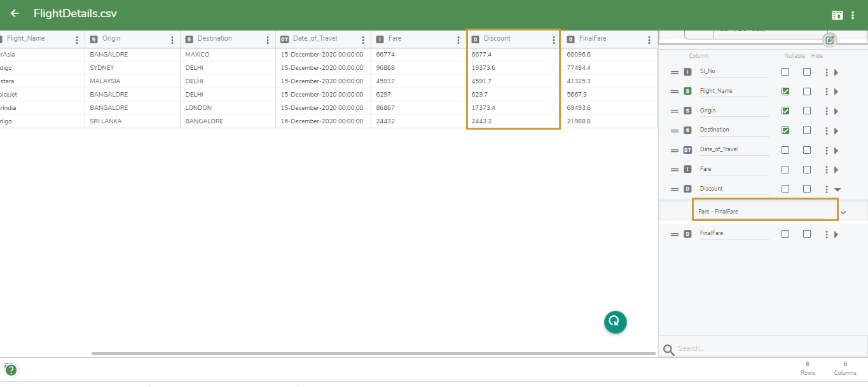Check the Hide checkbox for Discount

pos(806,188)
